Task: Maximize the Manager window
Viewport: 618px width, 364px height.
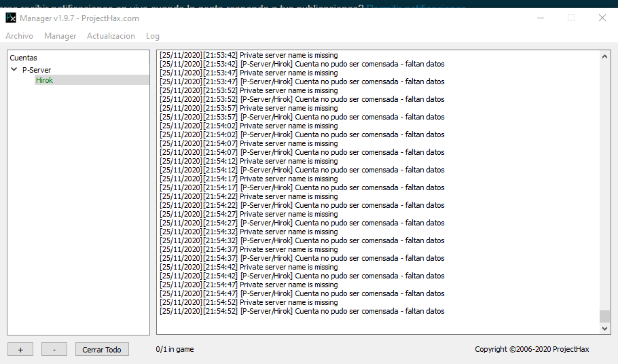Action: click(571, 18)
